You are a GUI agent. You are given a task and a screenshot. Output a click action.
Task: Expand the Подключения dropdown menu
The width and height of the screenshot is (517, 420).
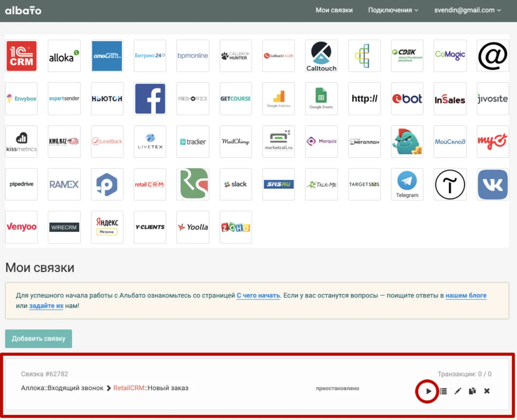coord(393,10)
